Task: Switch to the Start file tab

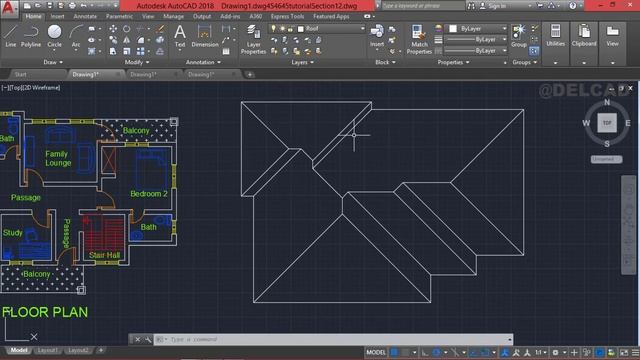Action: (x=20, y=74)
